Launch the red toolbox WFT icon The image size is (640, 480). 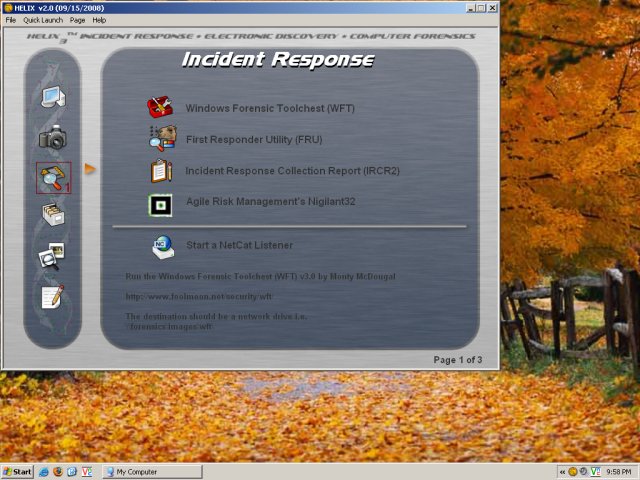pyautogui.click(x=160, y=107)
